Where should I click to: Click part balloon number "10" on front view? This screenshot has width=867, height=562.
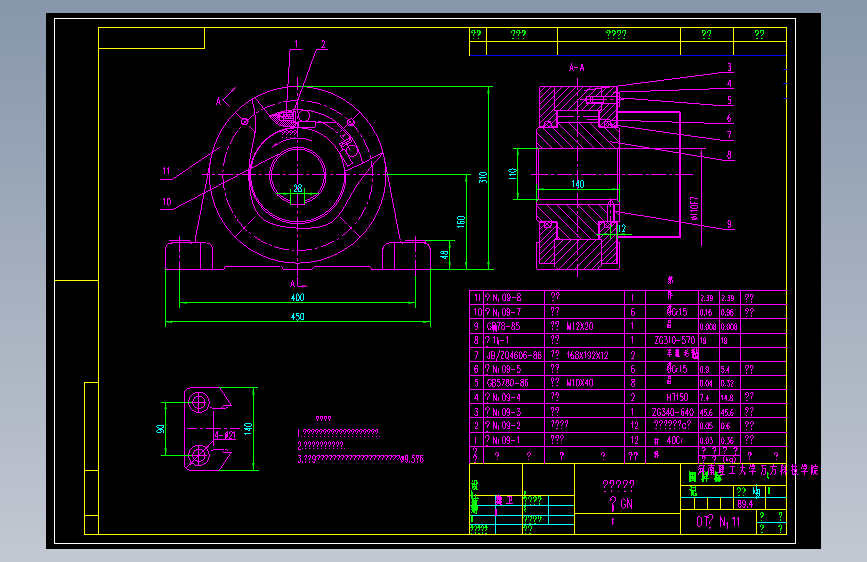[167, 202]
